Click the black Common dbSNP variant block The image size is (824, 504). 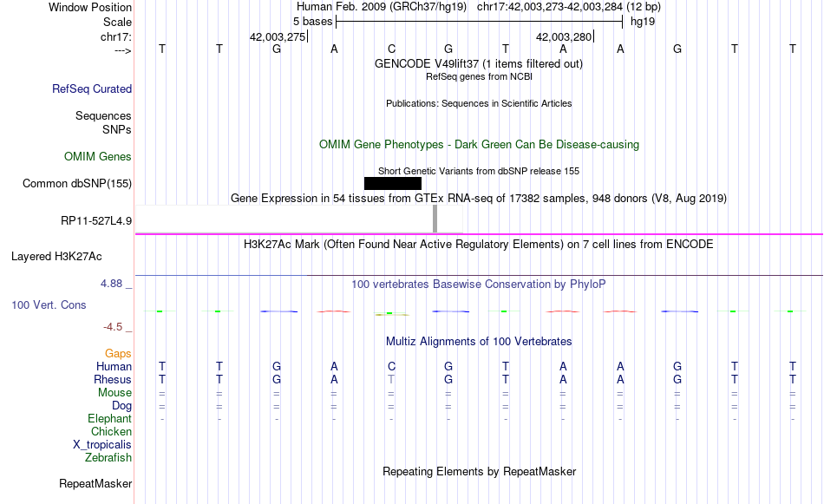click(x=393, y=183)
